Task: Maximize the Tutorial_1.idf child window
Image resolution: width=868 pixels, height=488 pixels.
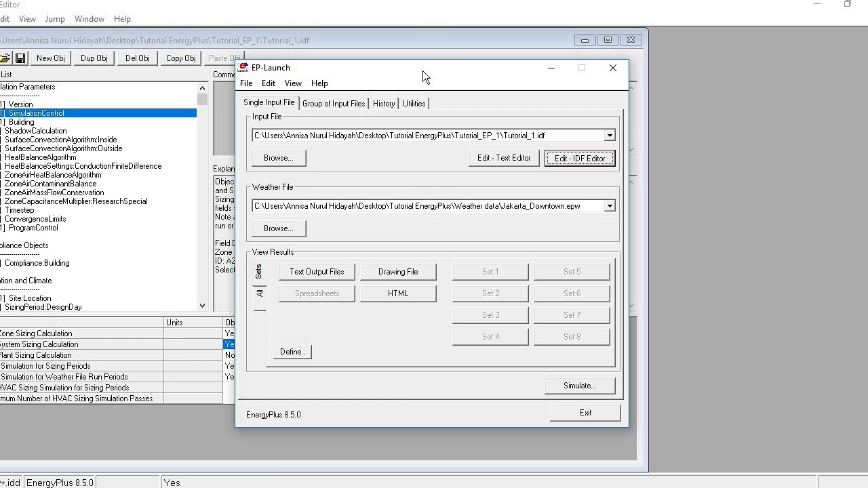Action: click(x=608, y=40)
